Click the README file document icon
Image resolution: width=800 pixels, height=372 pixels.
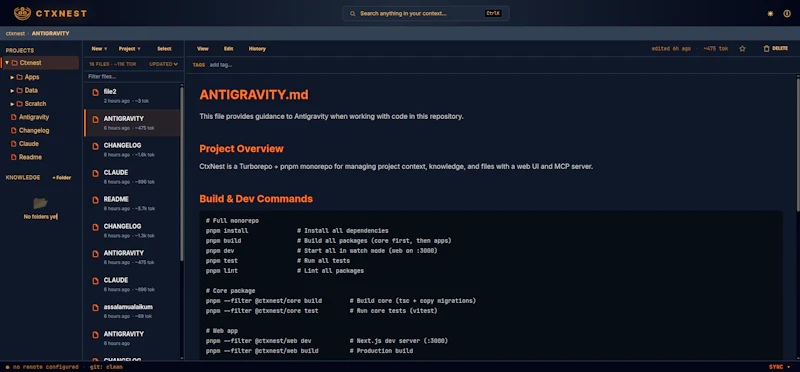(x=95, y=200)
